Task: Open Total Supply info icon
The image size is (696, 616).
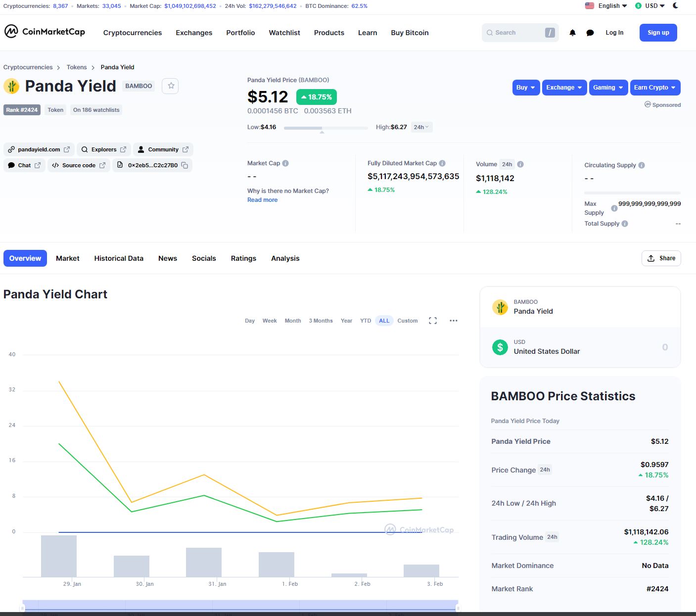Action: 625,224
